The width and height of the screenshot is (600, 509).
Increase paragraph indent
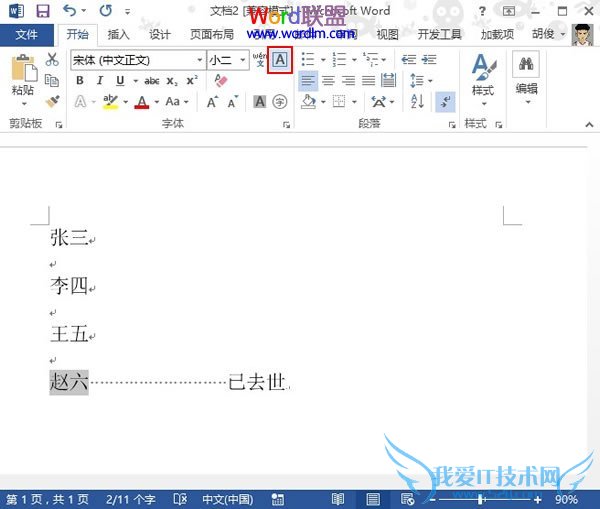429,60
